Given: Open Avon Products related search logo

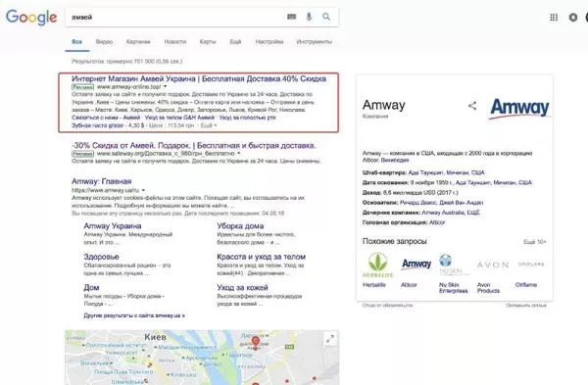Looking at the screenshot, I should click(x=492, y=265).
